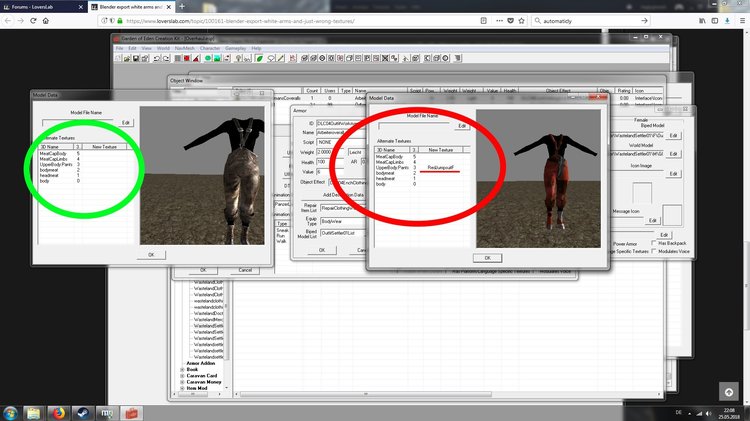Image resolution: width=750 pixels, height=421 pixels.
Task: Expand the Caravan Card category
Action: pos(182,376)
